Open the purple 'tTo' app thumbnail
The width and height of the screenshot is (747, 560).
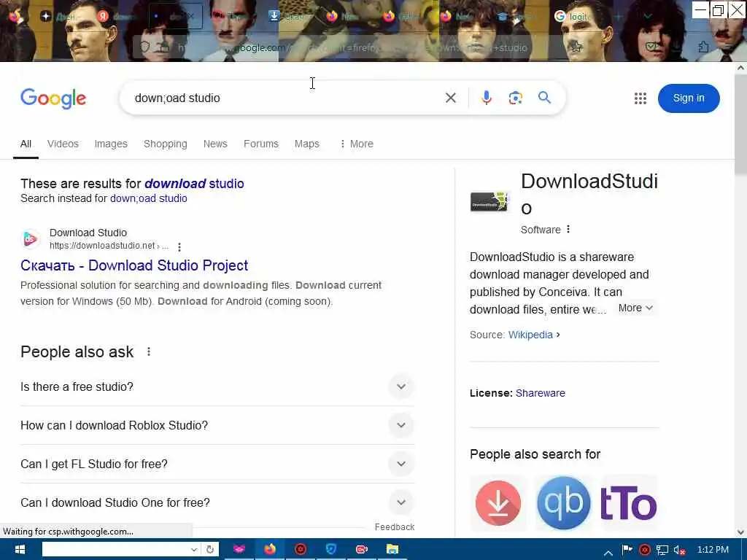point(630,503)
